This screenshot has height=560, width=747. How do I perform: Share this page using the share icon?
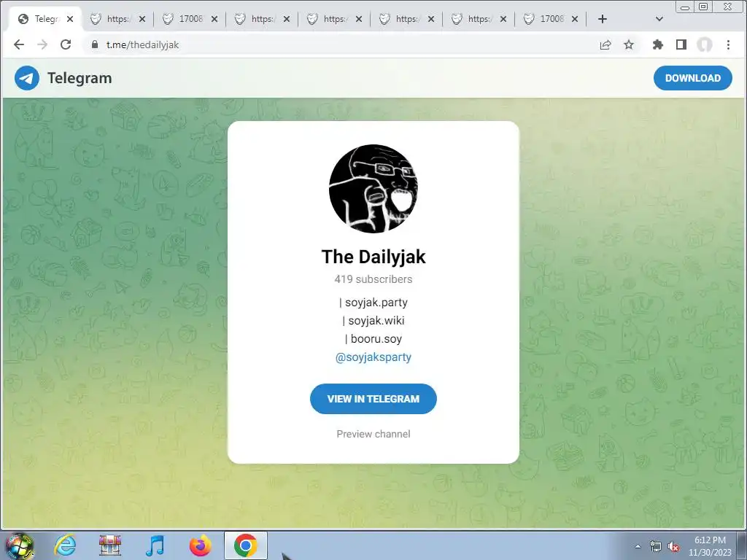[x=605, y=44]
